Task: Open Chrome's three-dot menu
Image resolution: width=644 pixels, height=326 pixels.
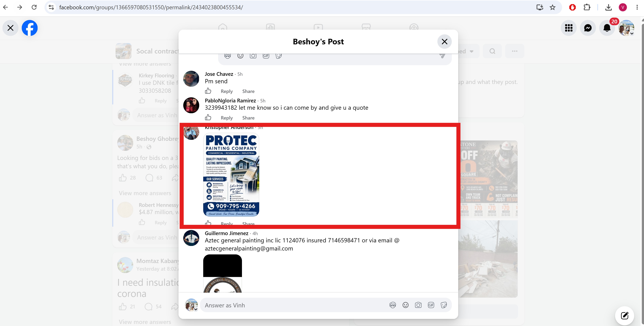Action: (x=637, y=7)
